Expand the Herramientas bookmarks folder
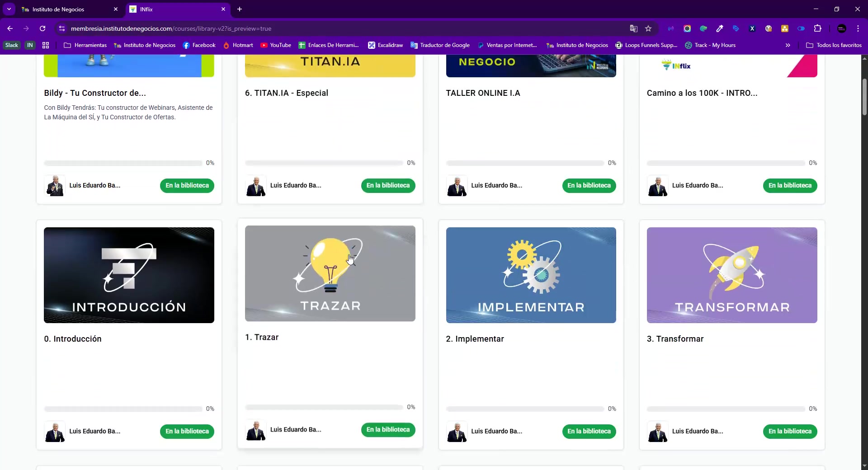Viewport: 868px width, 470px height. click(x=85, y=45)
